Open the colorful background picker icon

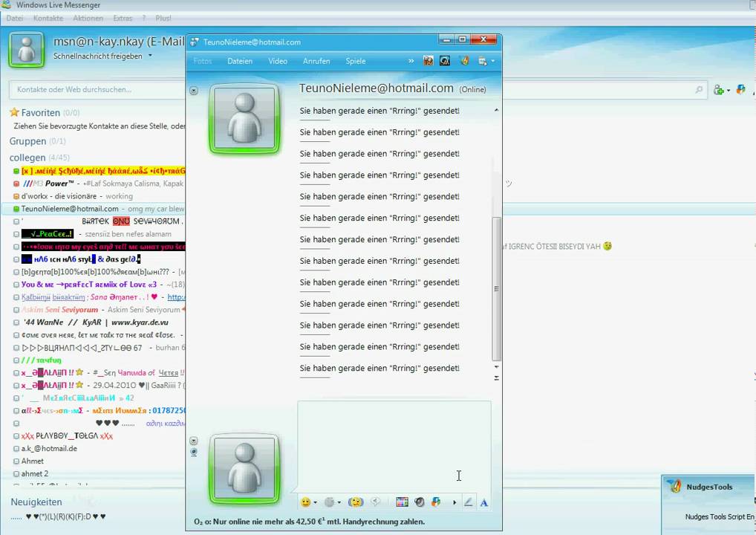(402, 502)
